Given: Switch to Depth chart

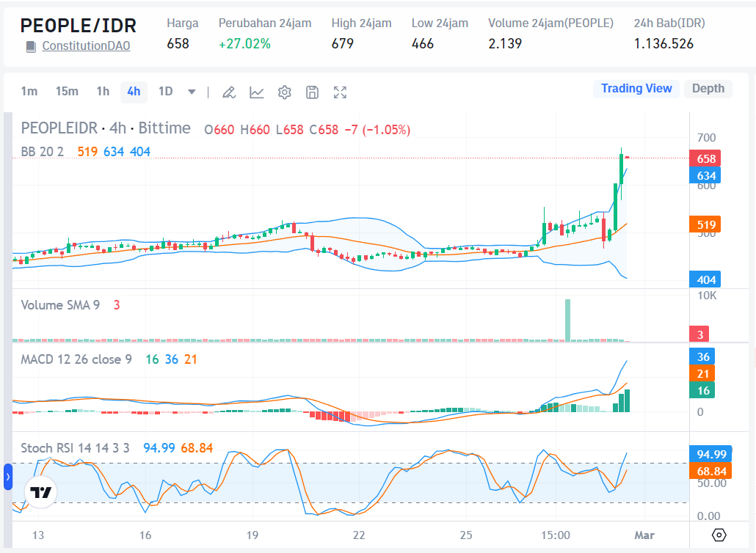Looking at the screenshot, I should (708, 89).
